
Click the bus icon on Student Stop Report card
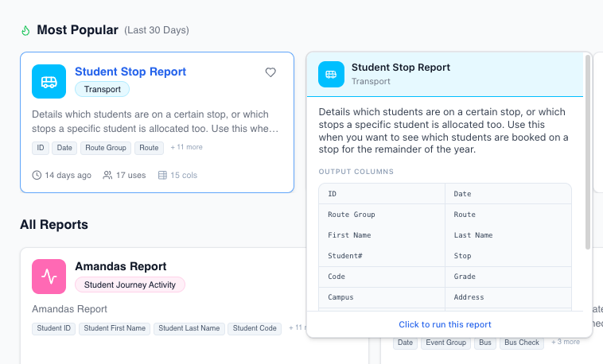(x=49, y=81)
